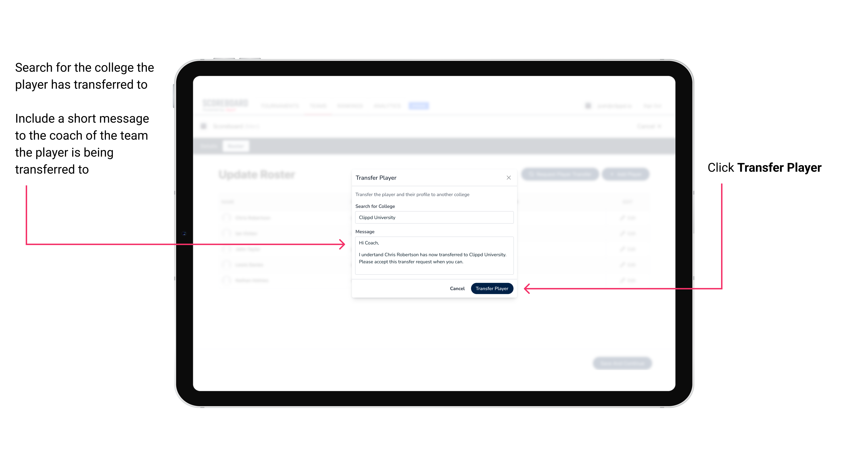Click Cancel to dismiss the dialog

(x=458, y=288)
